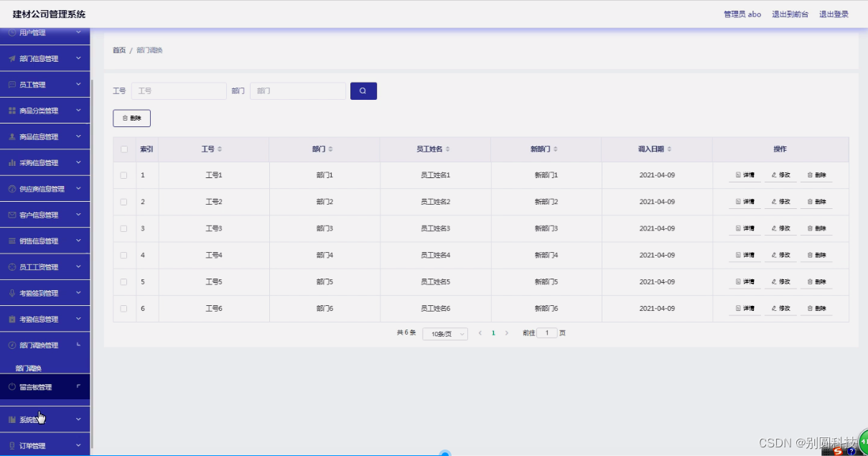
Task: Click the trash icon on the 删除 button
Action: pos(124,118)
